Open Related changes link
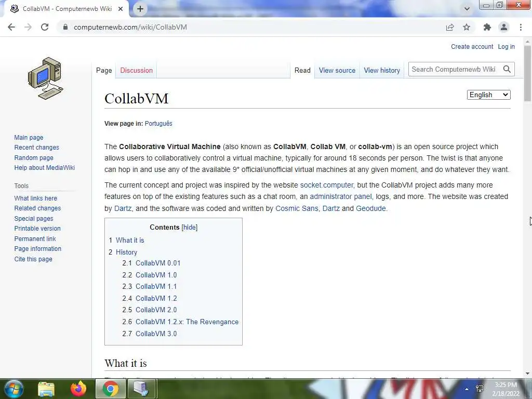This screenshot has height=399, width=532. click(x=37, y=208)
